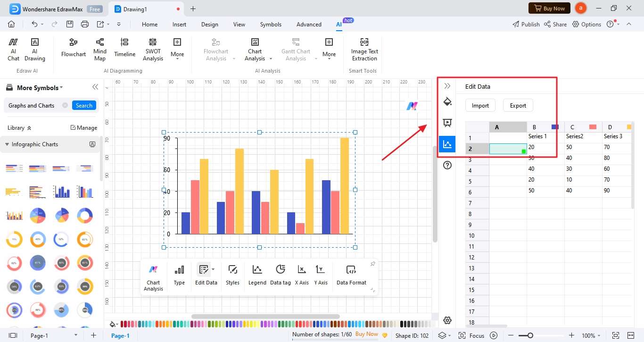Open Image Text Extraction OCR tool

click(364, 49)
